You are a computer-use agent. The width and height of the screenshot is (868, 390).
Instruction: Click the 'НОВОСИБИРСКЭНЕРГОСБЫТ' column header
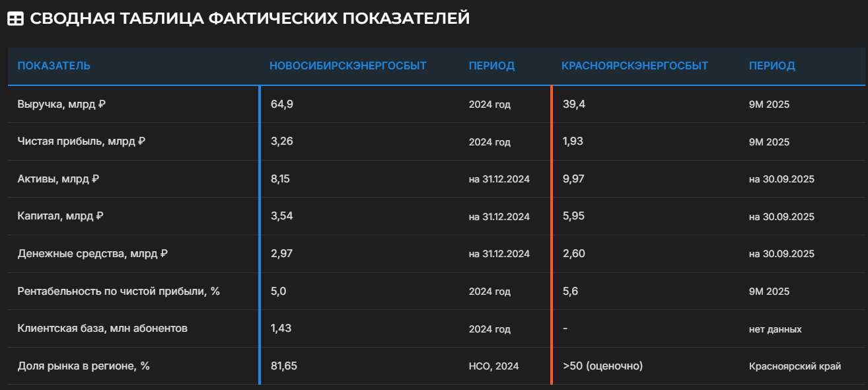[x=348, y=66]
